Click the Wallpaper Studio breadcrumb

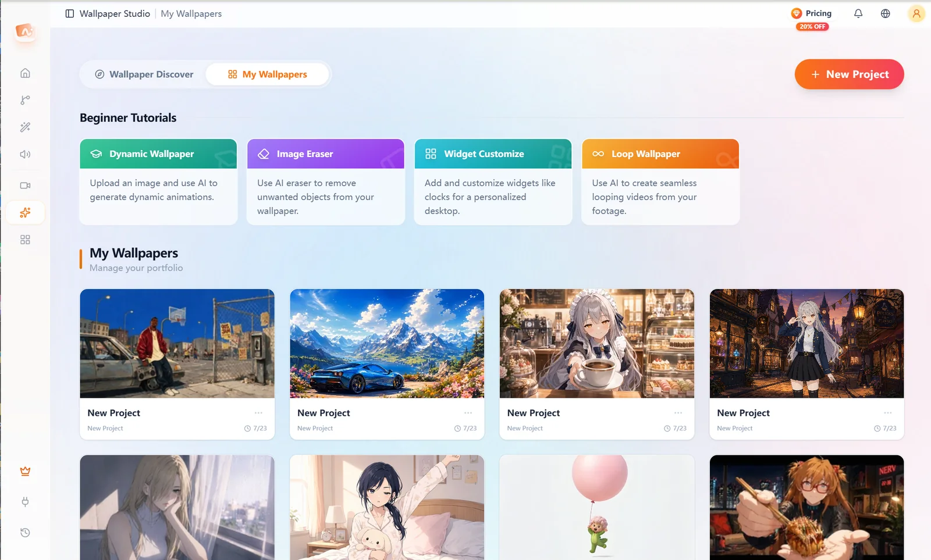115,13
